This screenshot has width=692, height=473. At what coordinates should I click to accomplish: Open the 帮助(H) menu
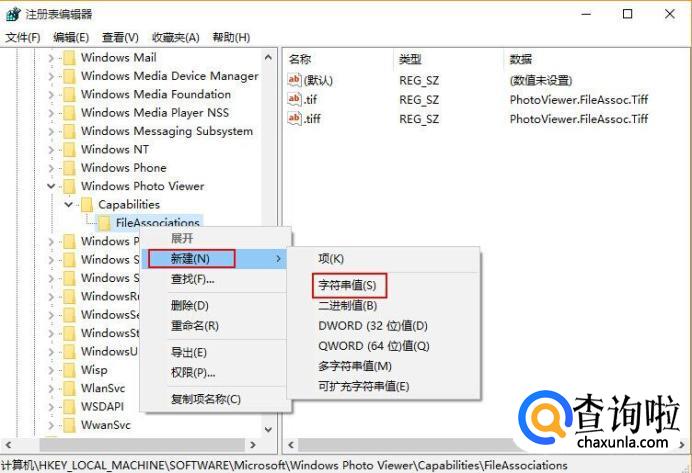tap(231, 38)
